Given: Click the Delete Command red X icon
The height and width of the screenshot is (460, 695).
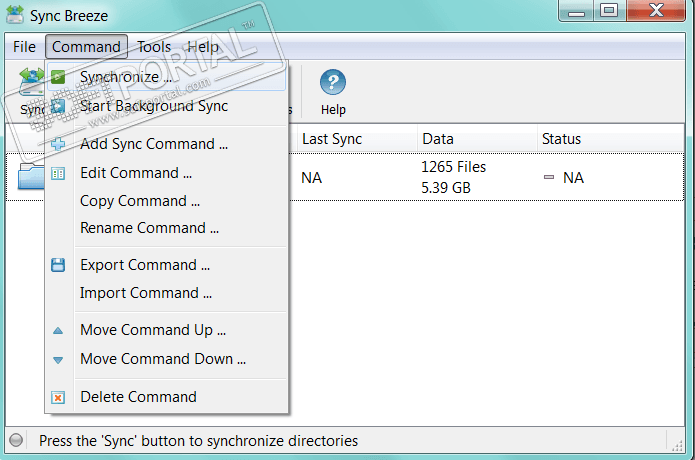Looking at the screenshot, I should pyautogui.click(x=59, y=397).
